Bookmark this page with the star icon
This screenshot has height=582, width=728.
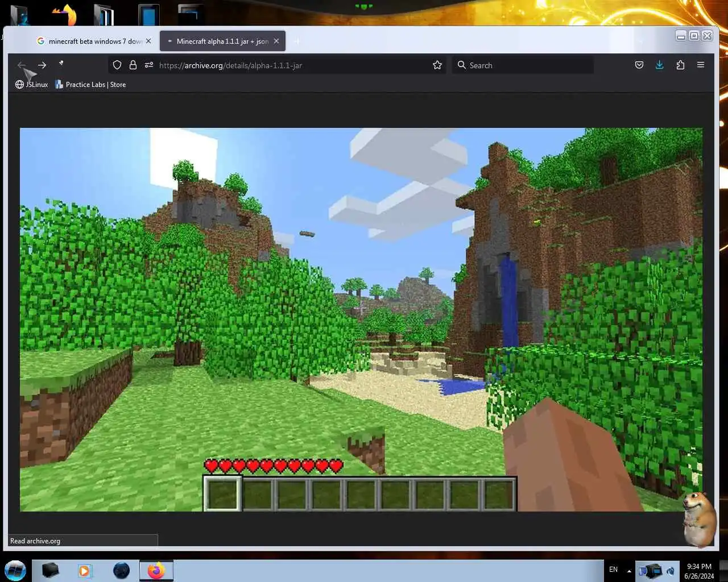click(437, 65)
